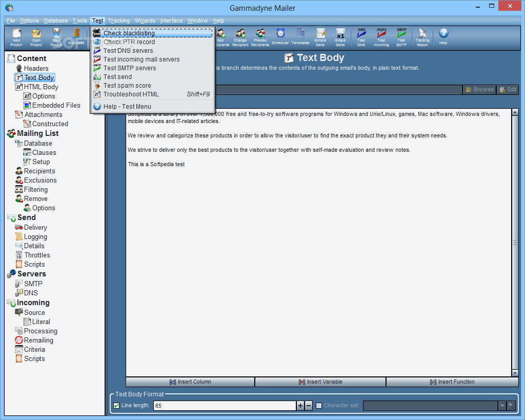This screenshot has height=420, width=525.
Task: Open Exclusions tree item
Action: (40, 180)
